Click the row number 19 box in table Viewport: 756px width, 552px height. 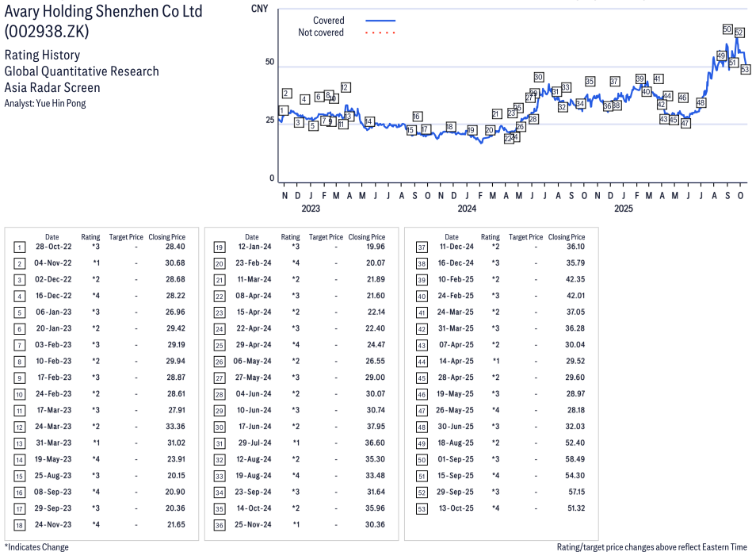tap(220, 247)
